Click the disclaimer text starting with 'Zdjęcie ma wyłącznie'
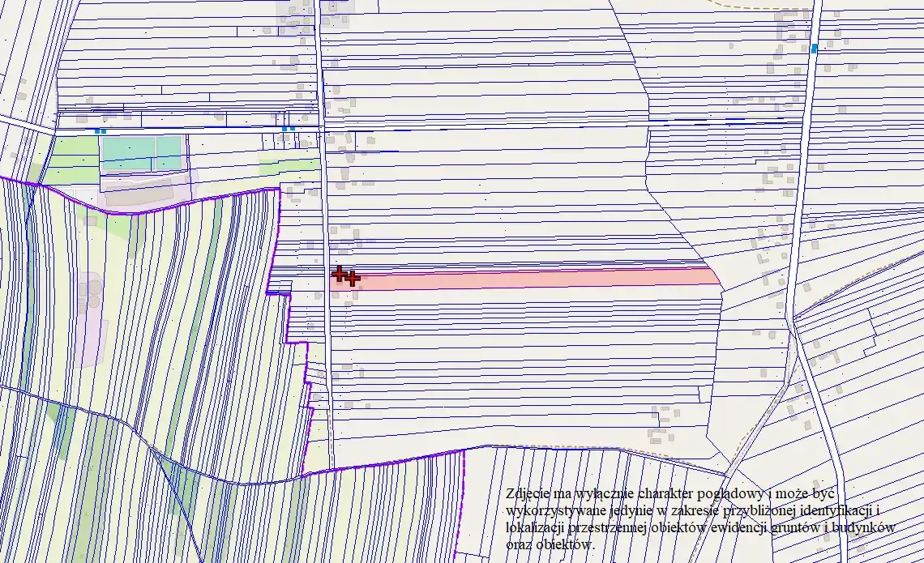The image size is (924, 563). point(697,518)
